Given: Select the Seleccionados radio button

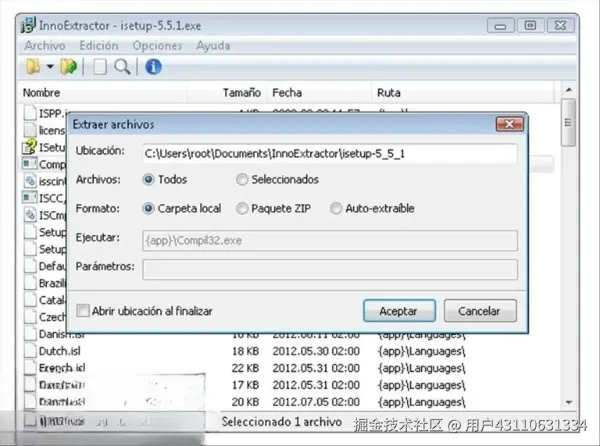Looking at the screenshot, I should click(x=242, y=179).
